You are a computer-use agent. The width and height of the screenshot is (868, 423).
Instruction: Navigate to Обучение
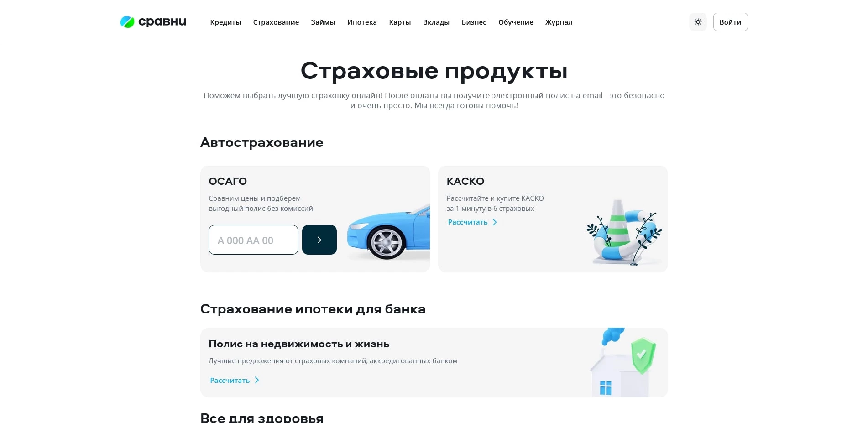coord(516,22)
